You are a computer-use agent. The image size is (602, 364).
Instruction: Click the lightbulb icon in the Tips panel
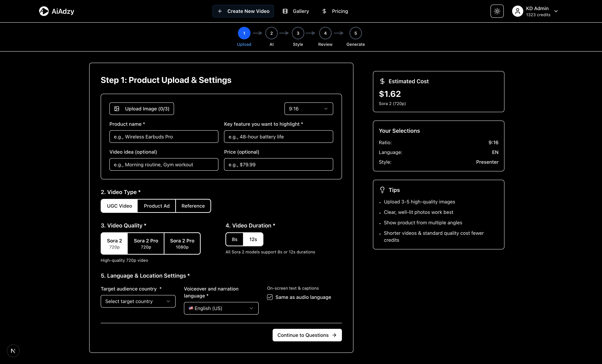pyautogui.click(x=382, y=190)
